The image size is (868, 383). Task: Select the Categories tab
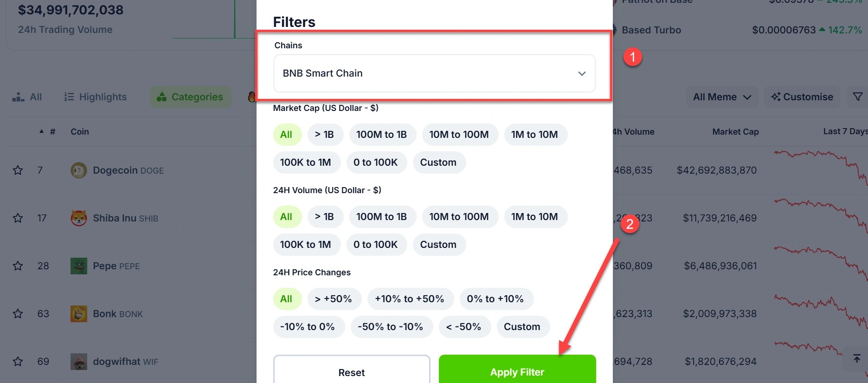pos(190,97)
